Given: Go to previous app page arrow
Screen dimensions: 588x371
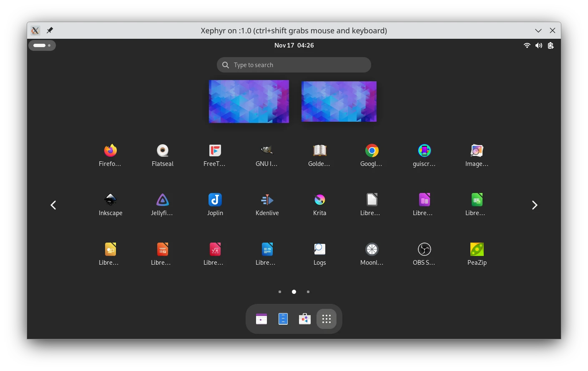Looking at the screenshot, I should point(53,205).
